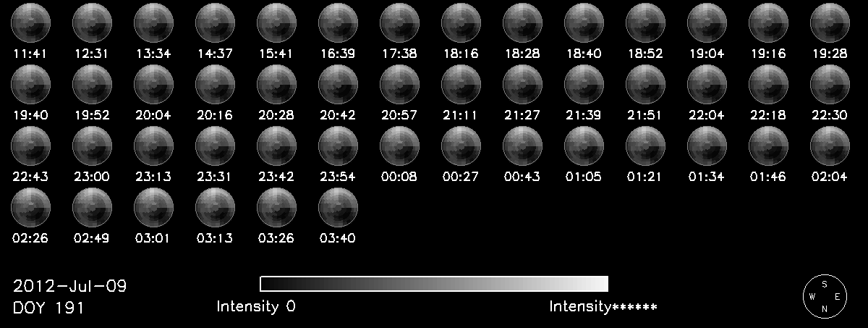Click the grayscale intensity gradient bar

click(434, 283)
